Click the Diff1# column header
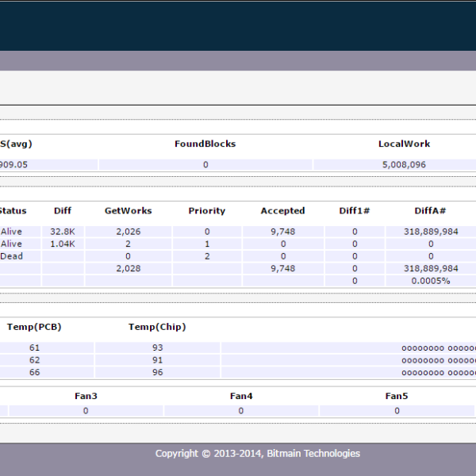 pyautogui.click(x=354, y=210)
